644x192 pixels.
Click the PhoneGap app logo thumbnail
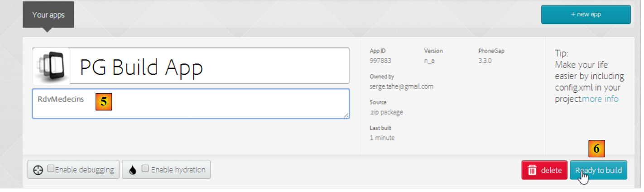coord(51,66)
